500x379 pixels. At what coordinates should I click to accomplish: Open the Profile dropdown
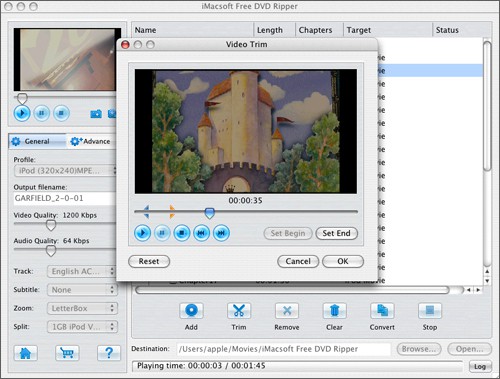(65, 171)
